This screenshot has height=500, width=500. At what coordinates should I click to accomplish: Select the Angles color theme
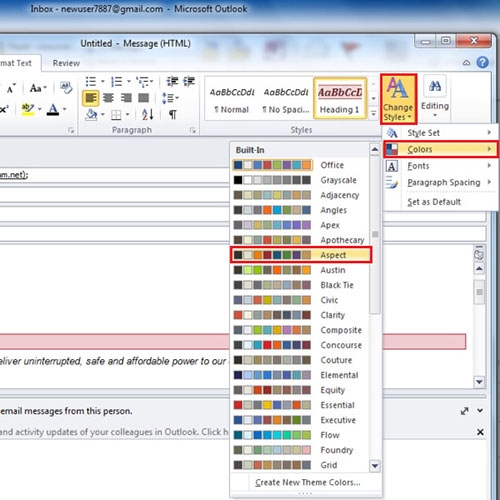point(300,210)
